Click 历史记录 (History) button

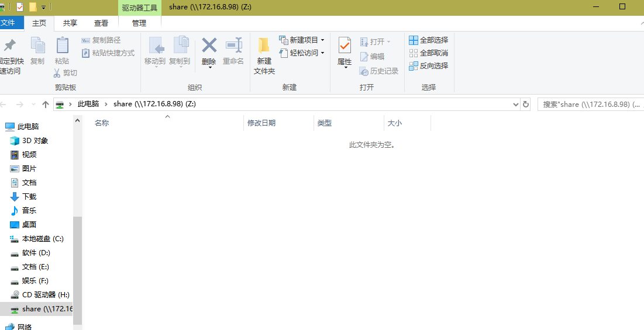pos(378,71)
